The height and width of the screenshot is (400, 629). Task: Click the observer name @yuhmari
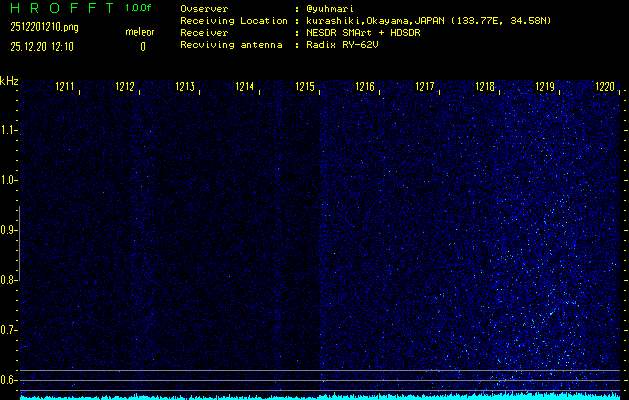pyautogui.click(x=330, y=9)
